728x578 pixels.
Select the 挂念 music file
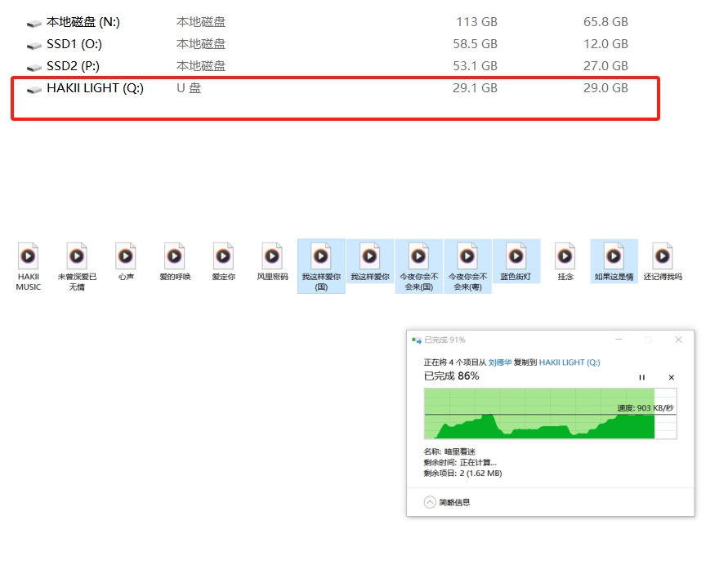[565, 256]
